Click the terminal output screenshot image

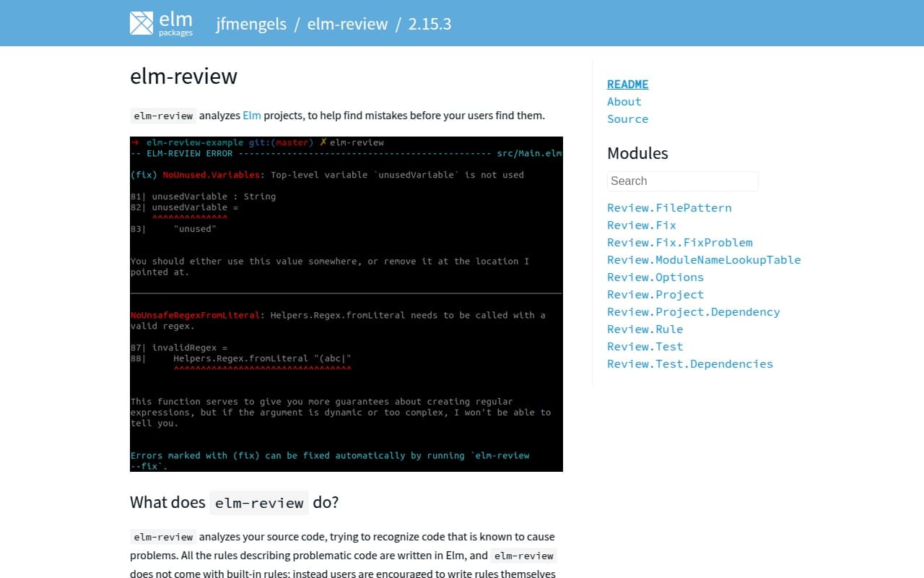pos(346,304)
